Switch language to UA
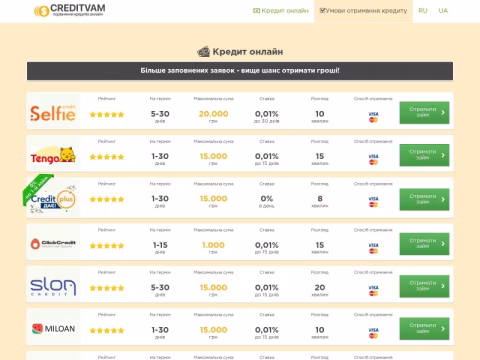 pyautogui.click(x=443, y=11)
